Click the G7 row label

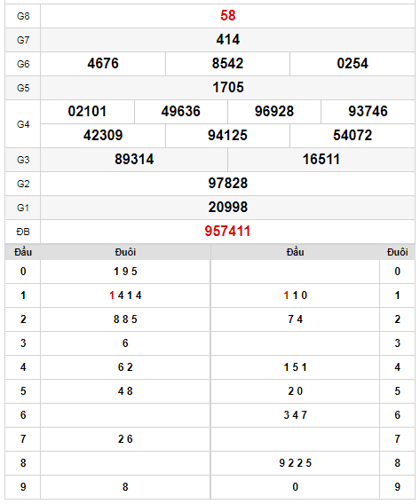(x=23, y=40)
